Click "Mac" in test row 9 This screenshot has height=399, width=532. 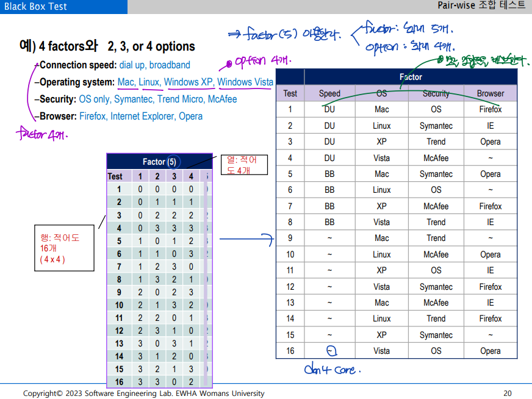click(382, 238)
